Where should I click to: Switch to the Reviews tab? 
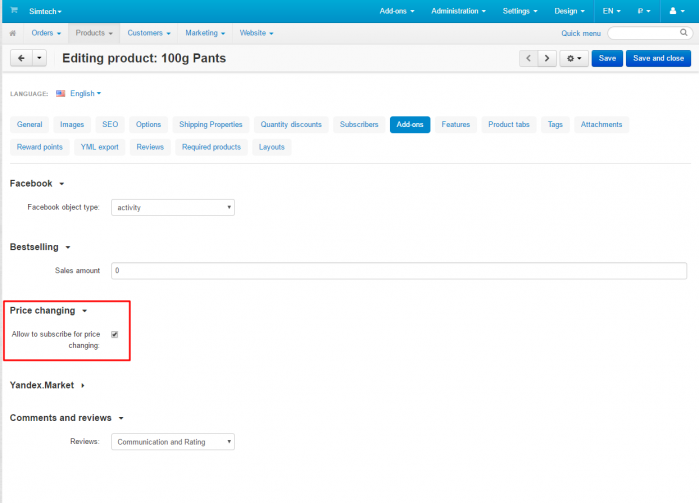click(150, 147)
